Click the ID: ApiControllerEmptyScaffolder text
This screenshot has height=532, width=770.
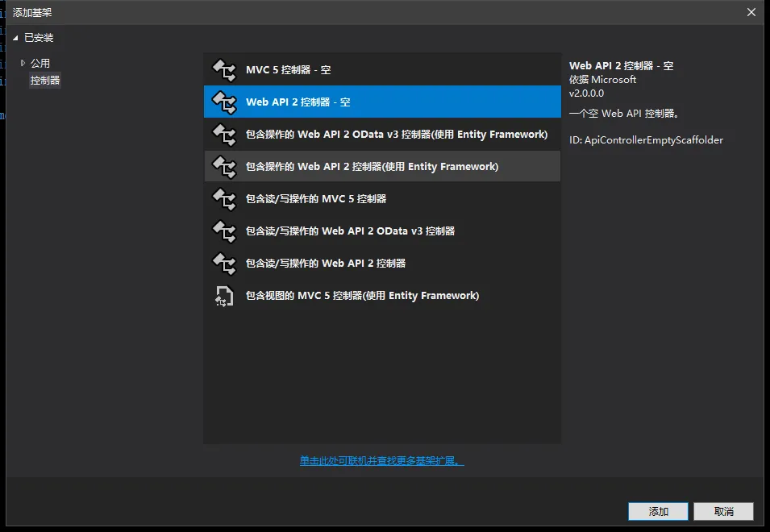647,140
